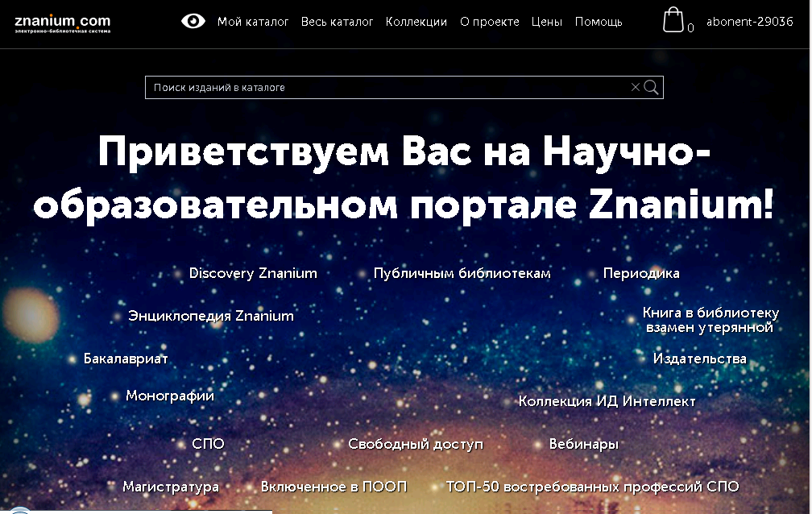Viewport: 812px width, 514px height.
Task: Open Помощь menu item
Action: [x=599, y=22]
